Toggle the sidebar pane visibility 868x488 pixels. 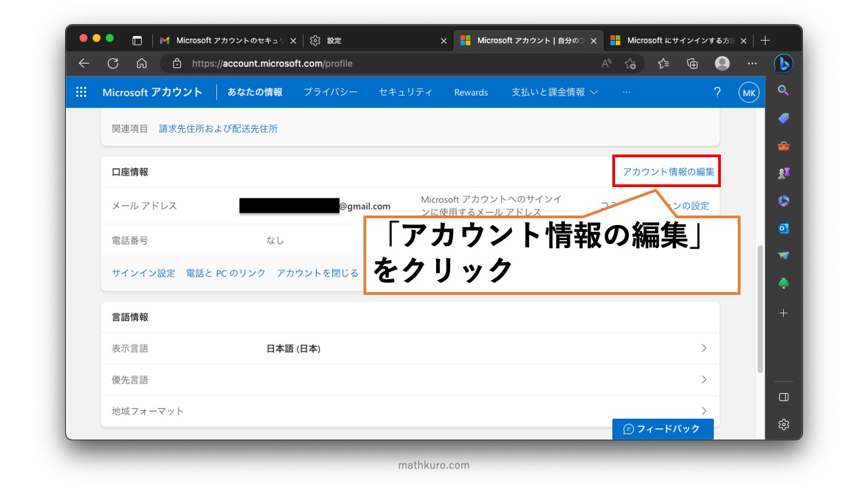tap(783, 397)
